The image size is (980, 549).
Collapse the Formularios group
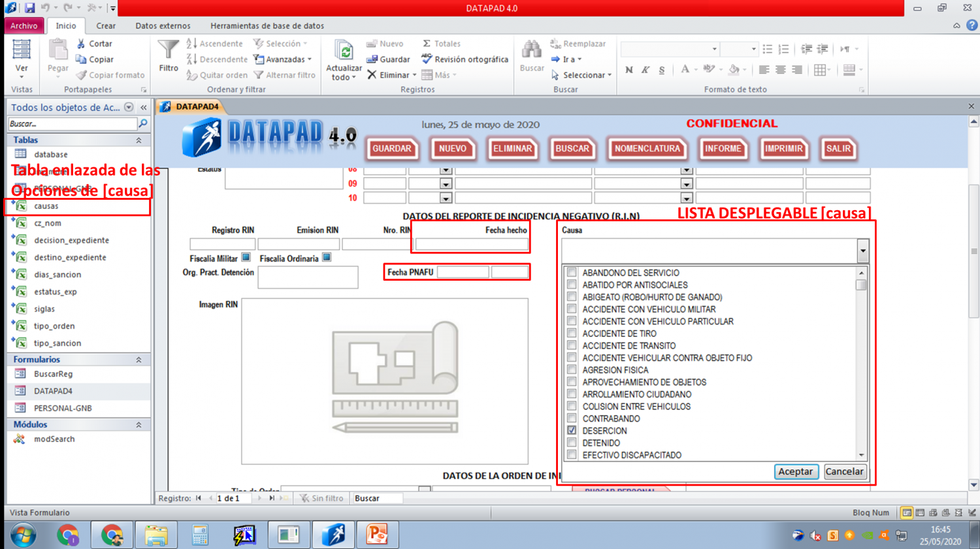[x=139, y=360]
